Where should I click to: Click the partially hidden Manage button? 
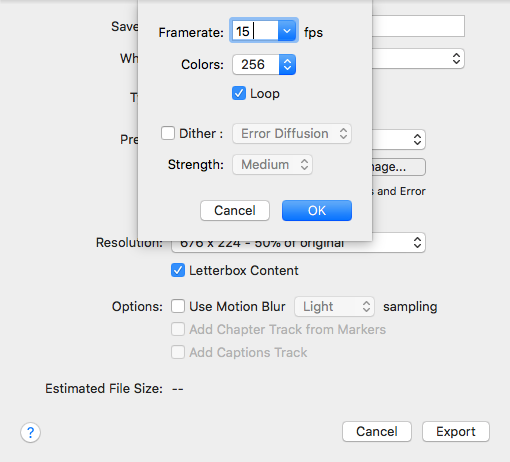pos(399,167)
